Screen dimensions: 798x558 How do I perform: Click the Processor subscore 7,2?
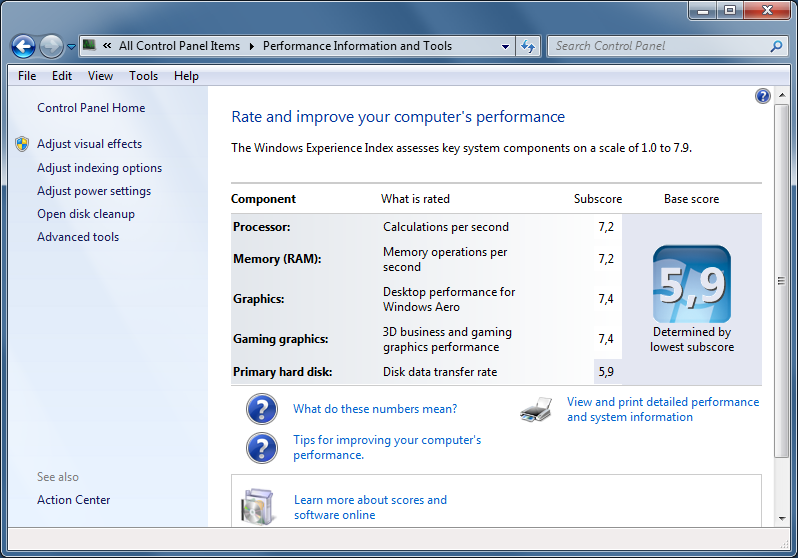pos(606,227)
